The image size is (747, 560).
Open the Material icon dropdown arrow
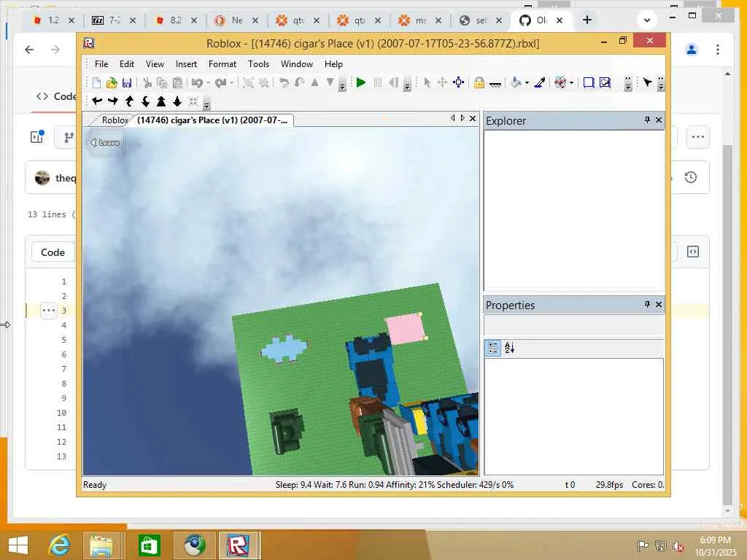tap(571, 83)
